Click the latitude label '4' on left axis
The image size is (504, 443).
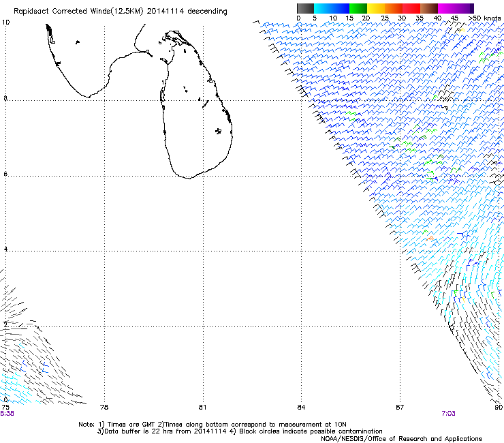[x=5, y=249]
